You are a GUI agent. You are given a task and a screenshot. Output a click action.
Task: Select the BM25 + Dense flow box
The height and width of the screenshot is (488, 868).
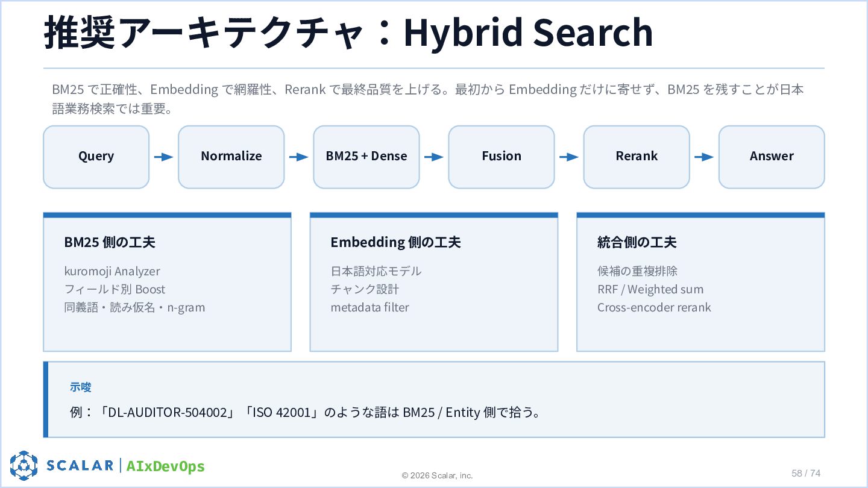pos(366,157)
